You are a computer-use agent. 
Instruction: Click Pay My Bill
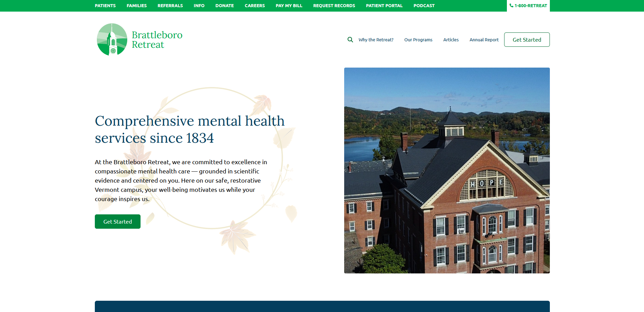click(289, 6)
